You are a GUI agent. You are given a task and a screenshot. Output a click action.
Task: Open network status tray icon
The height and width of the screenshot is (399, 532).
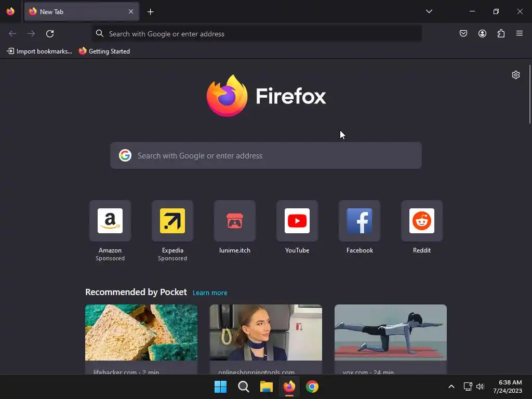pos(468,387)
